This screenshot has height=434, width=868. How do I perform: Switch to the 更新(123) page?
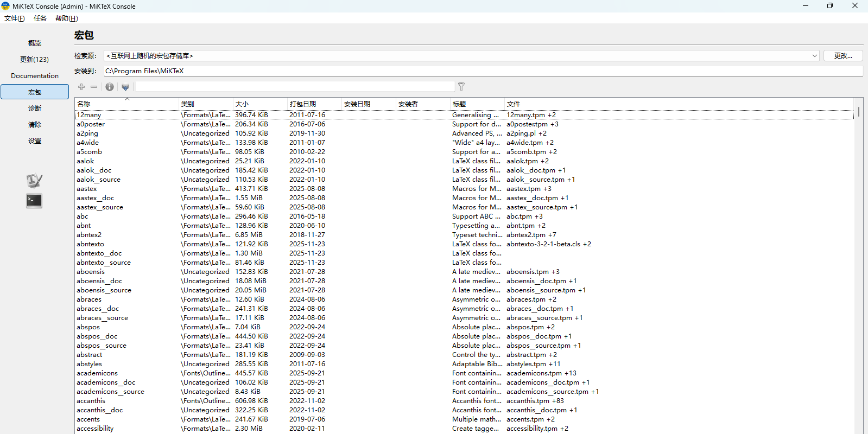[x=34, y=60]
